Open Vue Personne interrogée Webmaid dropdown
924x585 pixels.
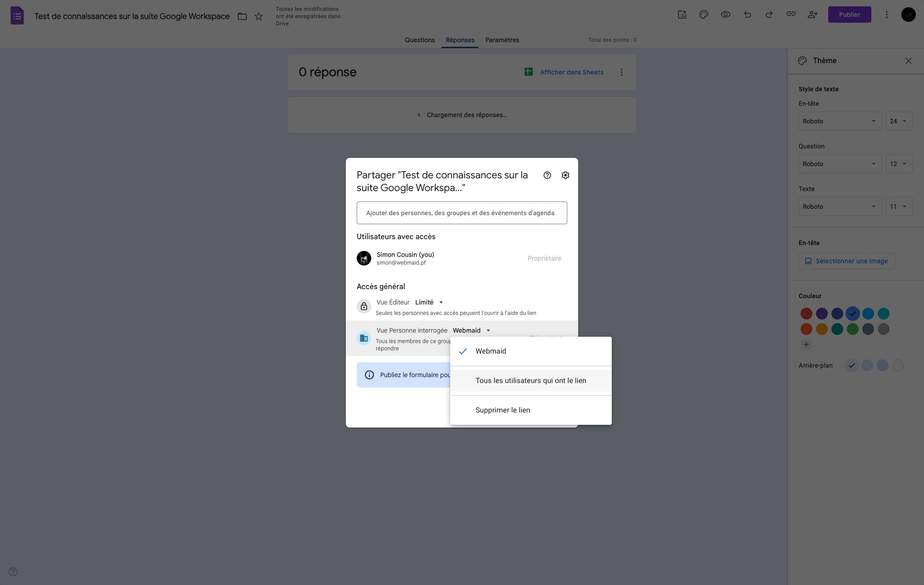click(472, 330)
